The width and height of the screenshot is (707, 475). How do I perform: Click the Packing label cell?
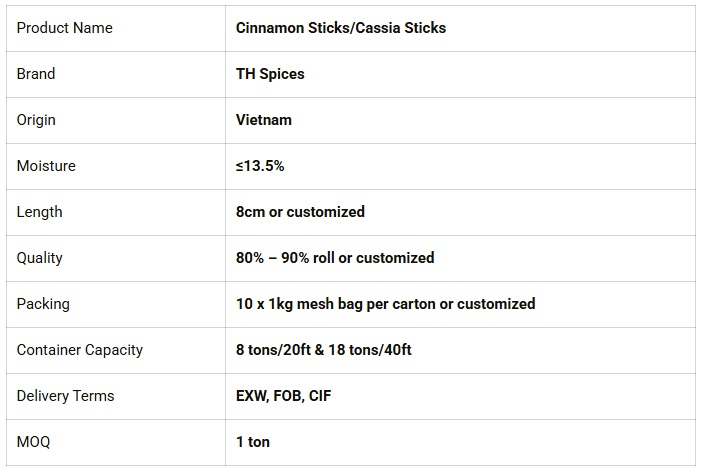[43, 304]
